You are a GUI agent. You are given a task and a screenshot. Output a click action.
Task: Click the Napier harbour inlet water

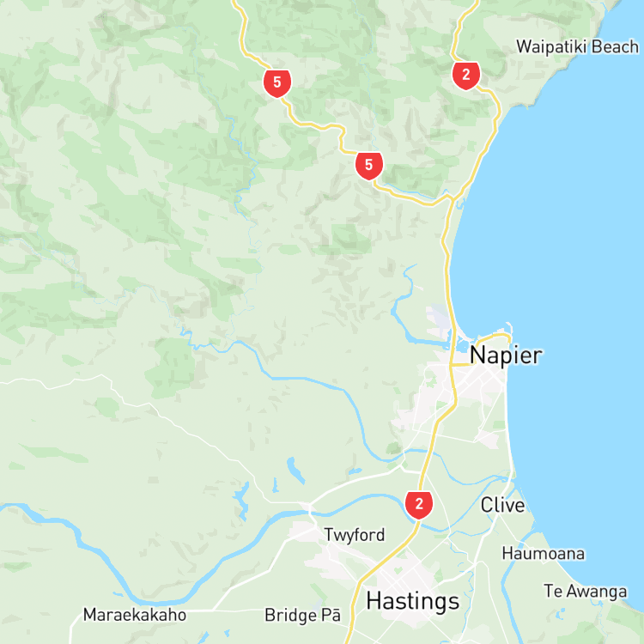coord(464,343)
